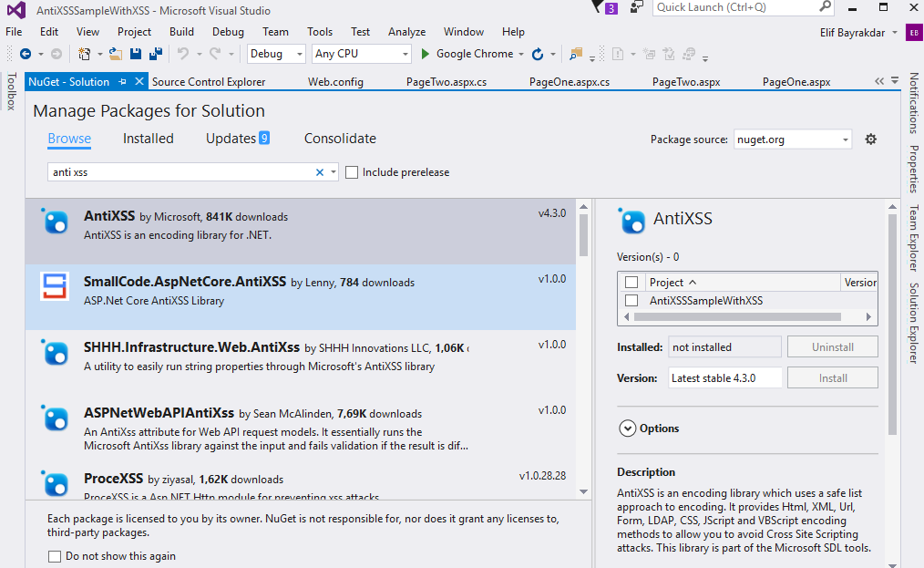Image resolution: width=924 pixels, height=568 pixels.
Task: Check the Do not show this again box
Action: pos(54,556)
